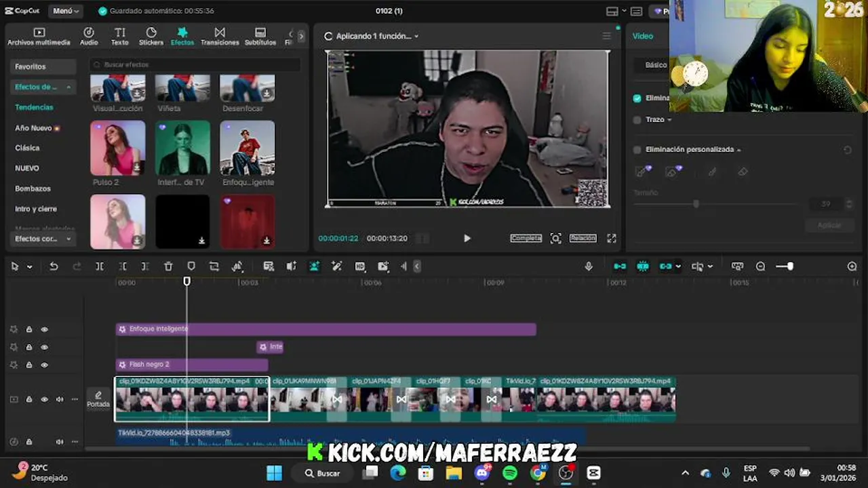Image resolution: width=868 pixels, height=488 pixels.
Task: Select the Año Nuevo category
Action: pyautogui.click(x=37, y=127)
